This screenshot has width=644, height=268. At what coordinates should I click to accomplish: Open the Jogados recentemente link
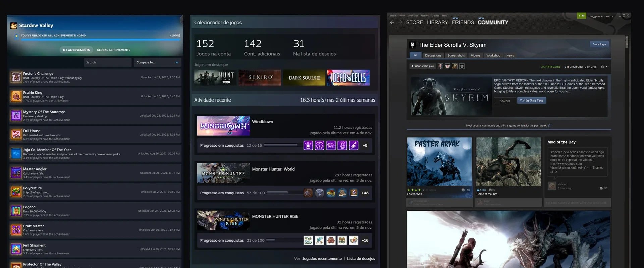(322, 259)
